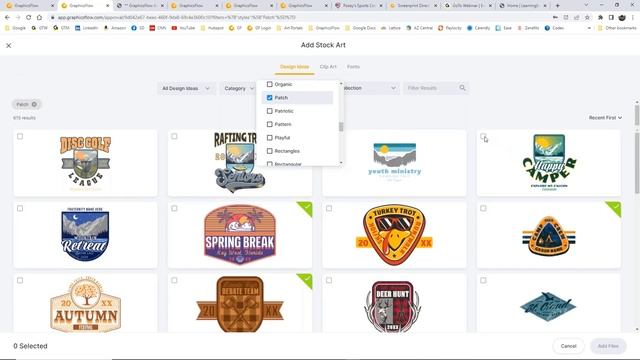Open the CNN bookmark
The height and width of the screenshot is (360, 640).
(x=158, y=28)
